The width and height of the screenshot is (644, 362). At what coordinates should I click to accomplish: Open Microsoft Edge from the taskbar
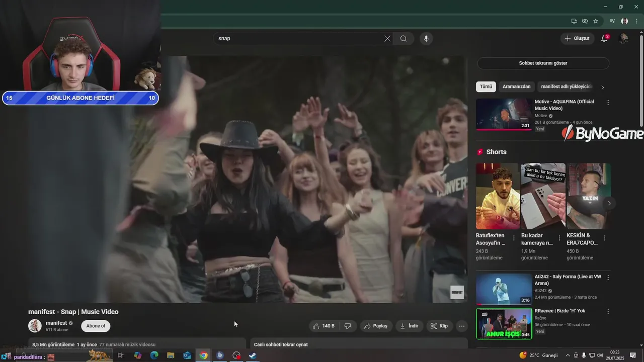point(154,355)
